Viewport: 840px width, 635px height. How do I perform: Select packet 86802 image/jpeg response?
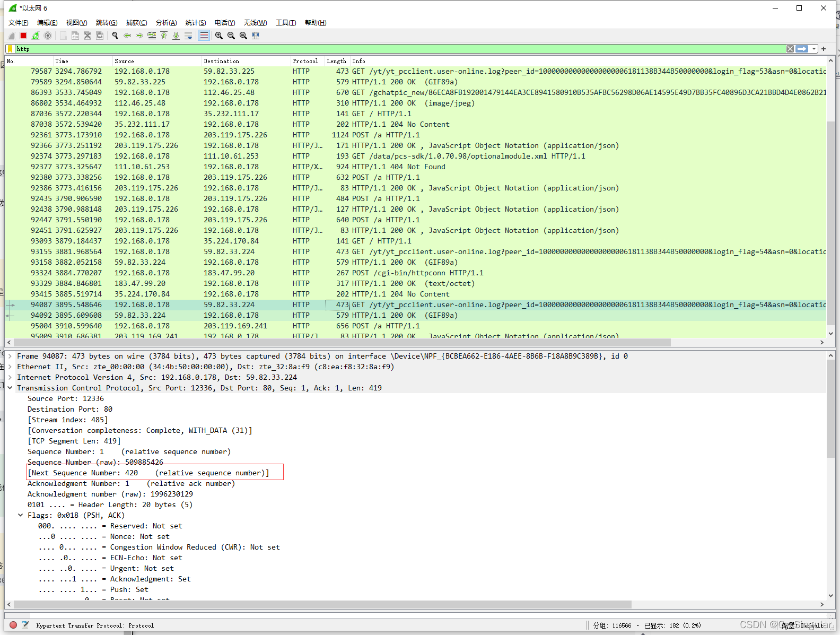pyautogui.click(x=416, y=103)
